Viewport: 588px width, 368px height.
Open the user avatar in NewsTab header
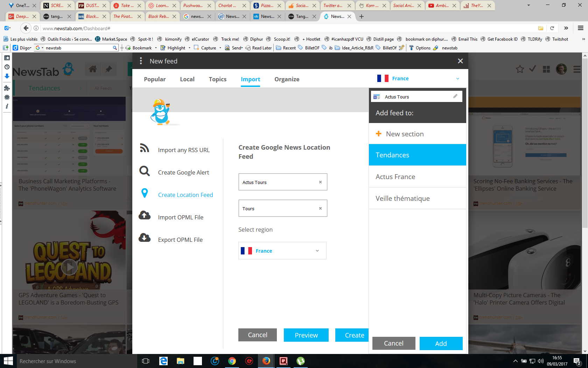click(561, 69)
